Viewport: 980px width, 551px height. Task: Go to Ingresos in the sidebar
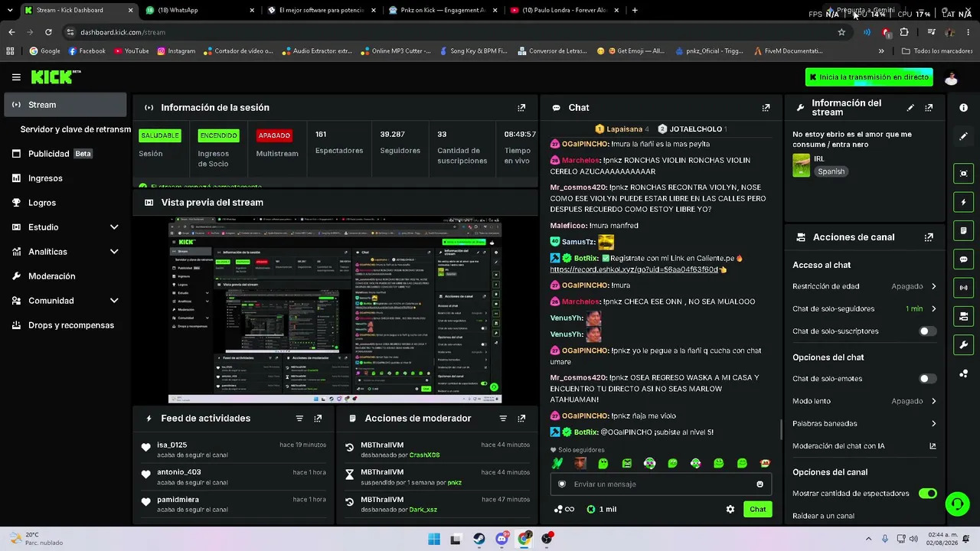65,178
